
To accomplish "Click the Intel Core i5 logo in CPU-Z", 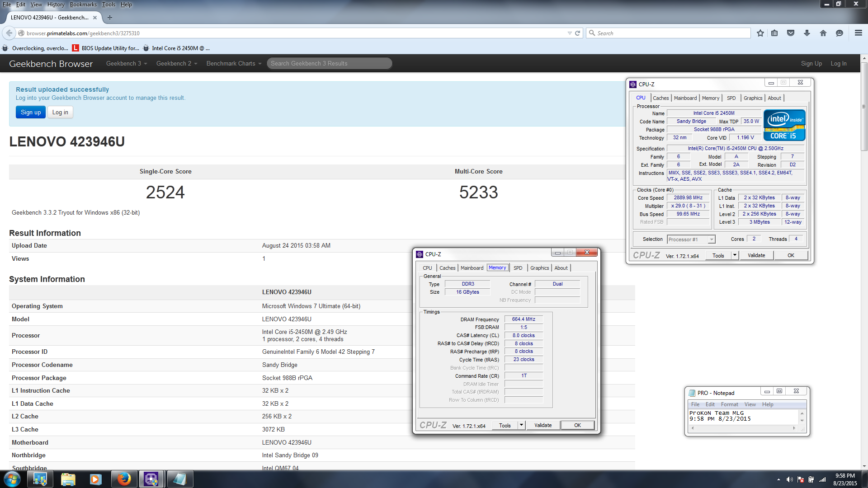I will point(784,125).
